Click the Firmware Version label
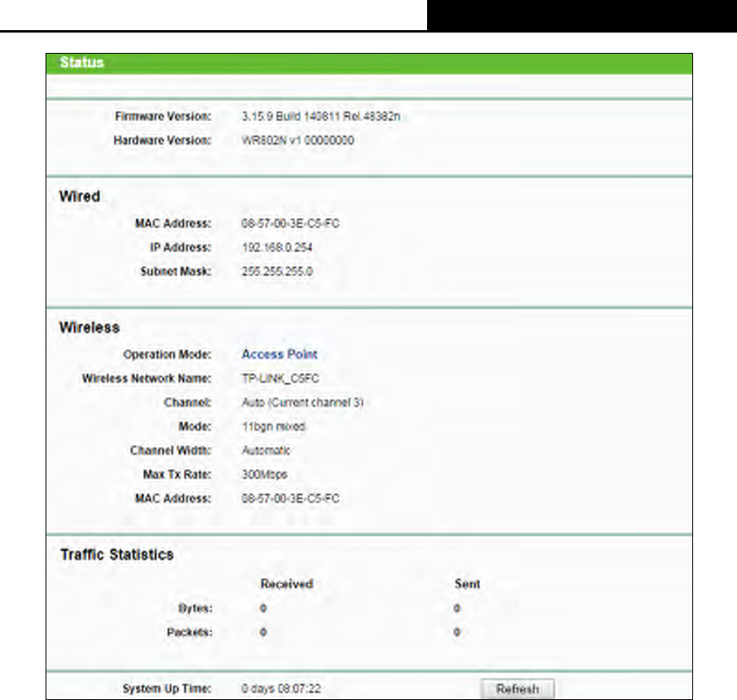 (163, 116)
